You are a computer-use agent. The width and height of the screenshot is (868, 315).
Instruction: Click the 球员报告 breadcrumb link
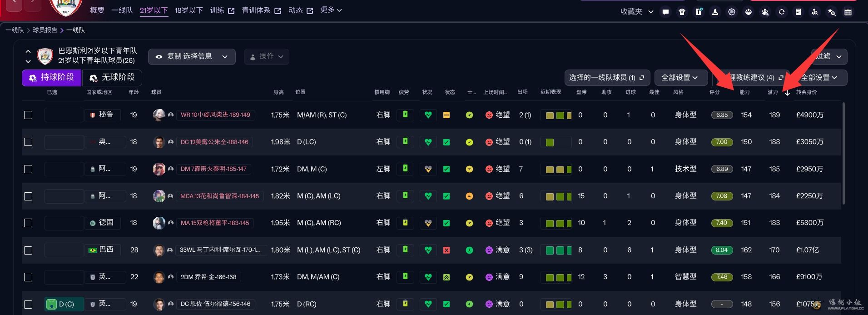click(x=45, y=30)
